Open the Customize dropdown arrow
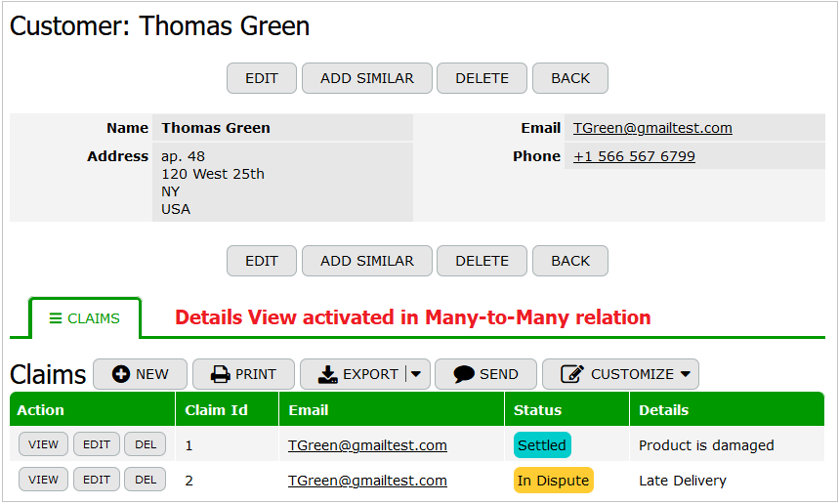839x504 pixels. 686,374
